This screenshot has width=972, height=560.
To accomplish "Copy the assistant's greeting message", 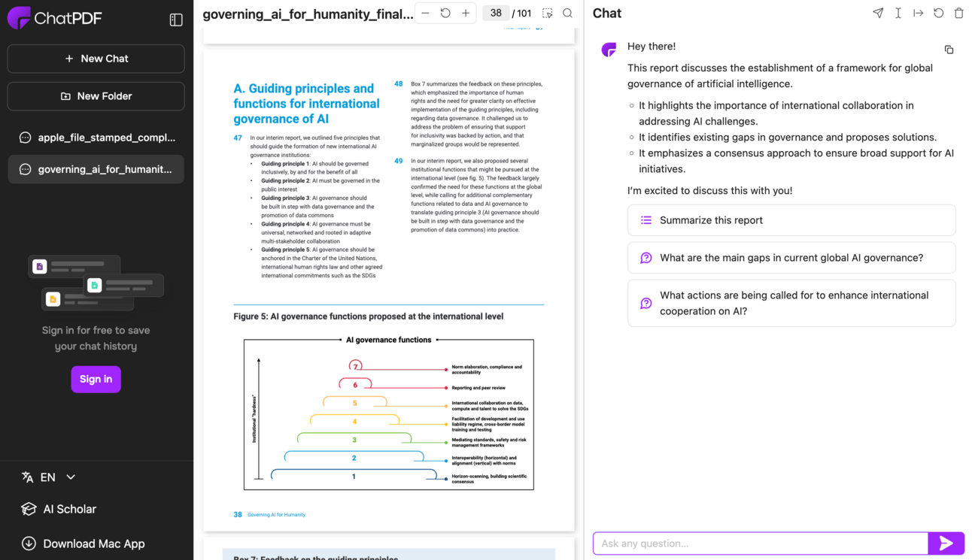I will (x=949, y=50).
